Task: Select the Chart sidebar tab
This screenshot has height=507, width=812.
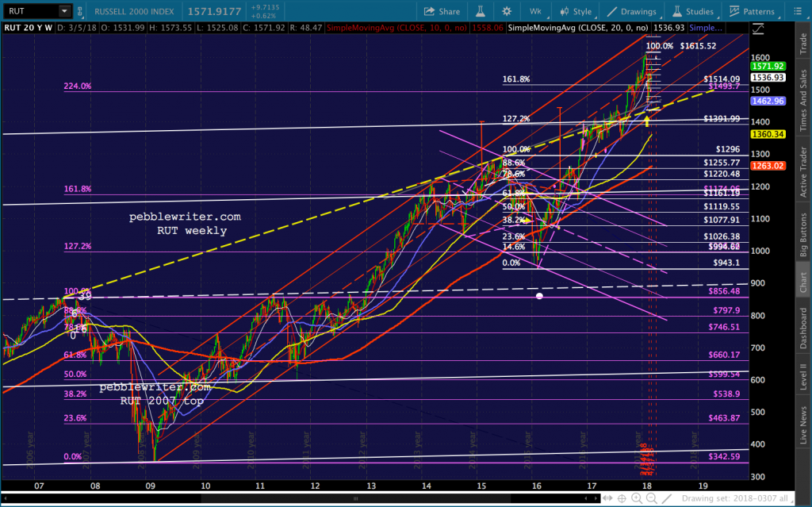Action: [803, 280]
